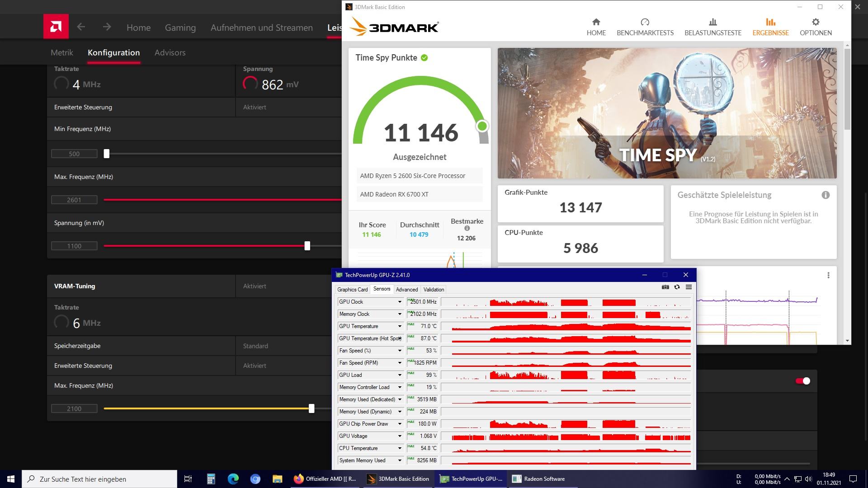
Task: Click the AMD logo in Radeon Software
Action: [x=56, y=27]
